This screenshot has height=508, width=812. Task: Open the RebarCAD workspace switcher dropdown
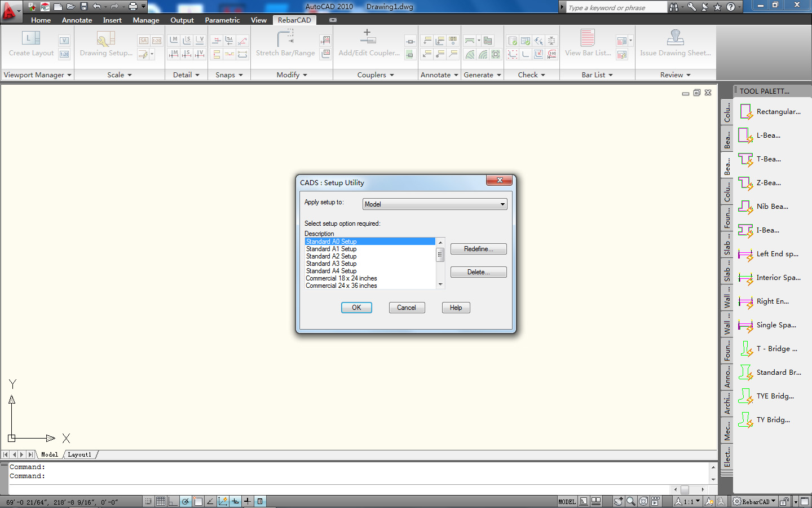tap(756, 501)
